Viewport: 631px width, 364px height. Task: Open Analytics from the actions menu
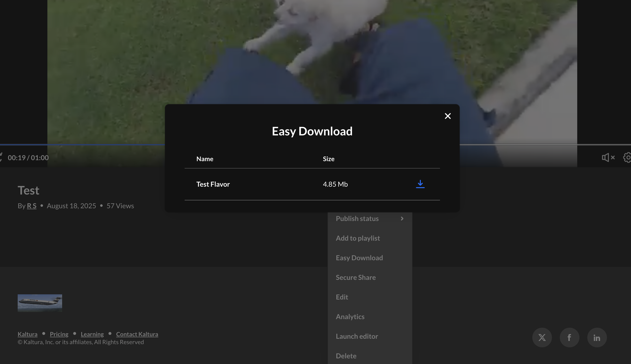350,316
